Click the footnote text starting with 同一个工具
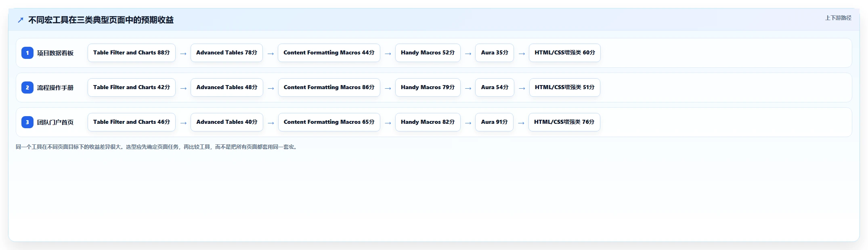868x250 pixels. pyautogui.click(x=157, y=147)
